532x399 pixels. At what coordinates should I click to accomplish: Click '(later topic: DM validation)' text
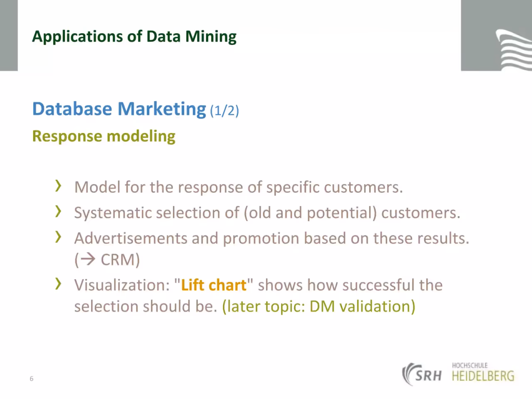pos(319,306)
